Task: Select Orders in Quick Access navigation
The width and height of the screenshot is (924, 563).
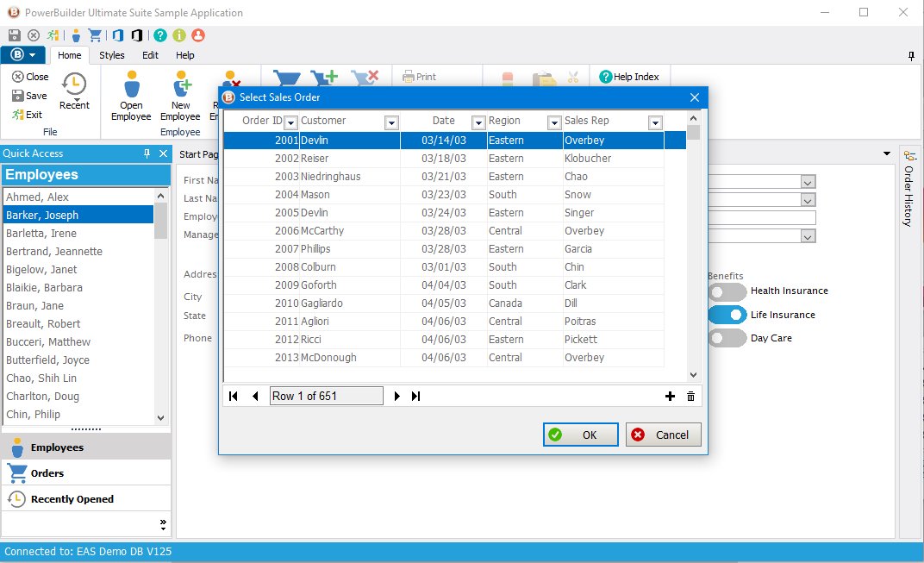Action: point(86,472)
